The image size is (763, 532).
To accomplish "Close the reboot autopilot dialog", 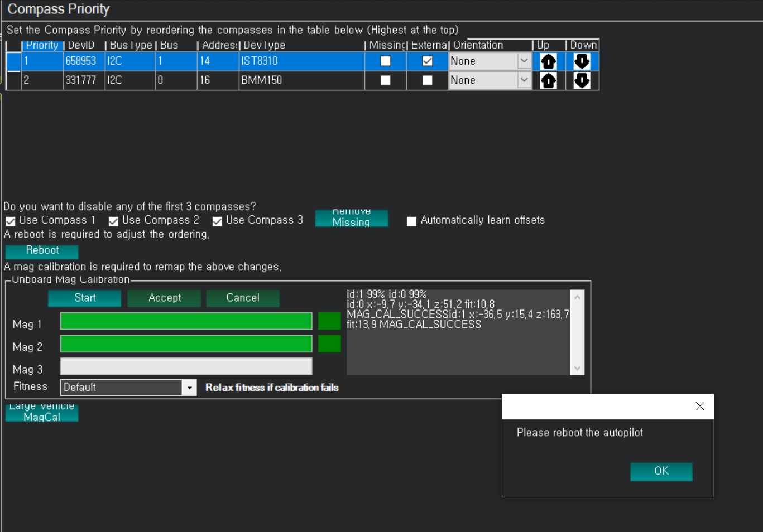I will (x=700, y=407).
